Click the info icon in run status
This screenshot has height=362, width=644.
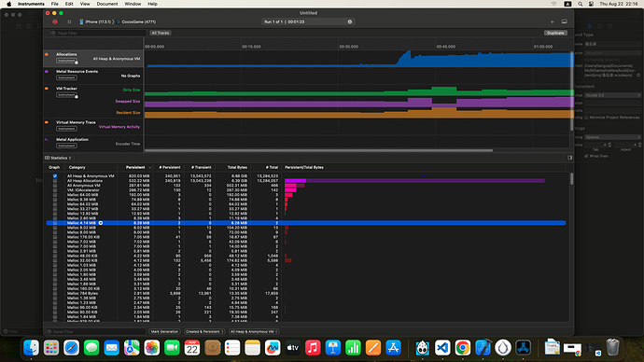[x=350, y=21]
